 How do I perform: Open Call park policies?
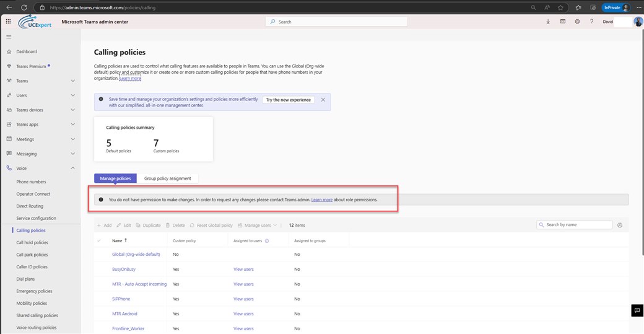coord(32,255)
